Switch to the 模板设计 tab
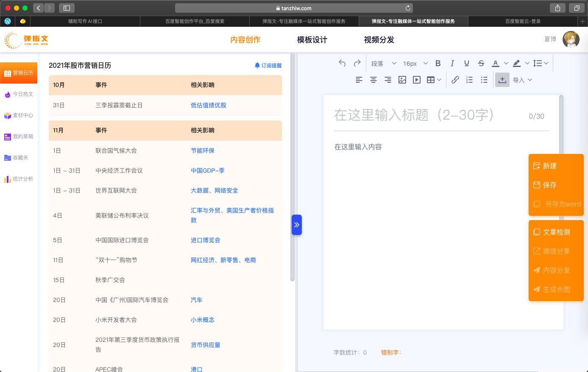The width and height of the screenshot is (588, 372). click(x=312, y=40)
